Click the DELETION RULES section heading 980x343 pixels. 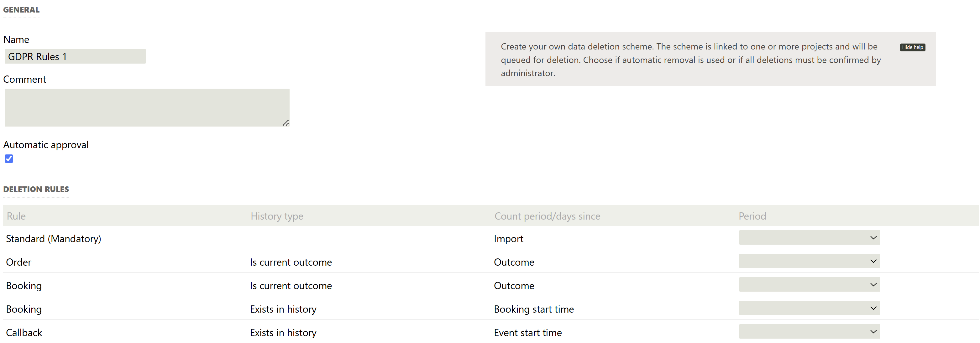36,189
